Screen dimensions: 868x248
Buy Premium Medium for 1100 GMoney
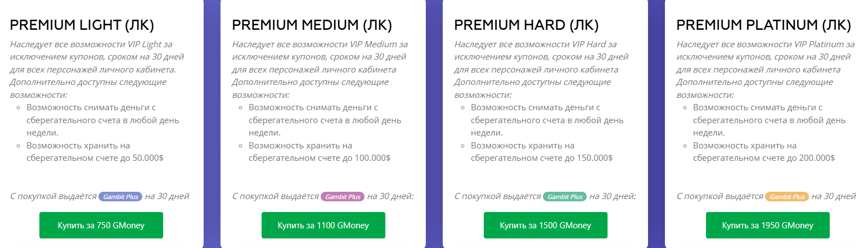pos(323,226)
